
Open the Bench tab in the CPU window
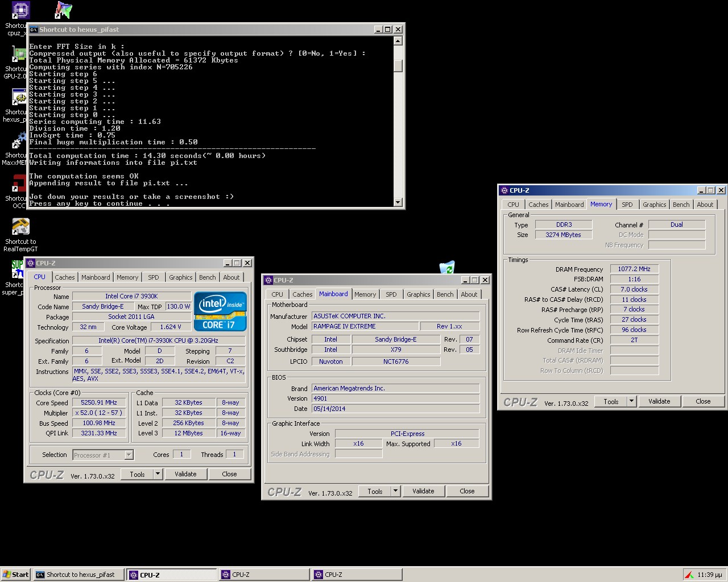[208, 277]
